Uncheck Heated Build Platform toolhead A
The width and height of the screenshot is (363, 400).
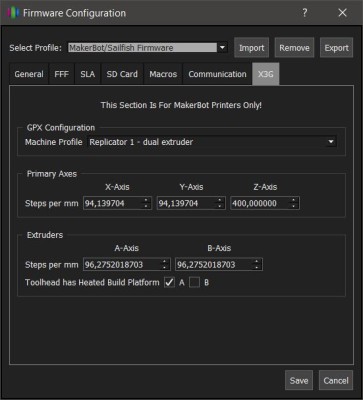click(169, 283)
